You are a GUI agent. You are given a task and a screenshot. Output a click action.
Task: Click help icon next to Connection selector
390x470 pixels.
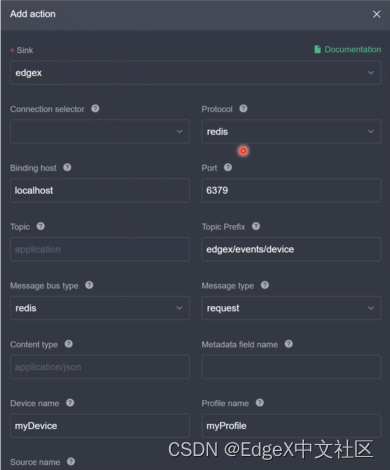95,109
